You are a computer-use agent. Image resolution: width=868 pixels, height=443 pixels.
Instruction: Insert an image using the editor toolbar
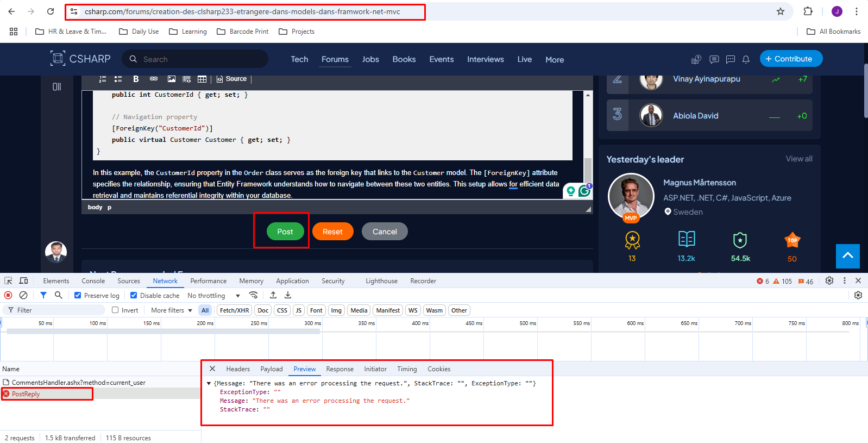172,79
